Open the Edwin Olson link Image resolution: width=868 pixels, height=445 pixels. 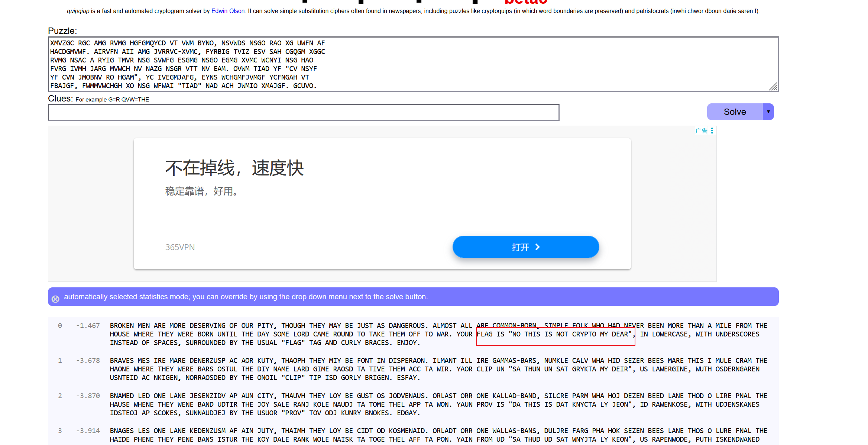point(228,11)
